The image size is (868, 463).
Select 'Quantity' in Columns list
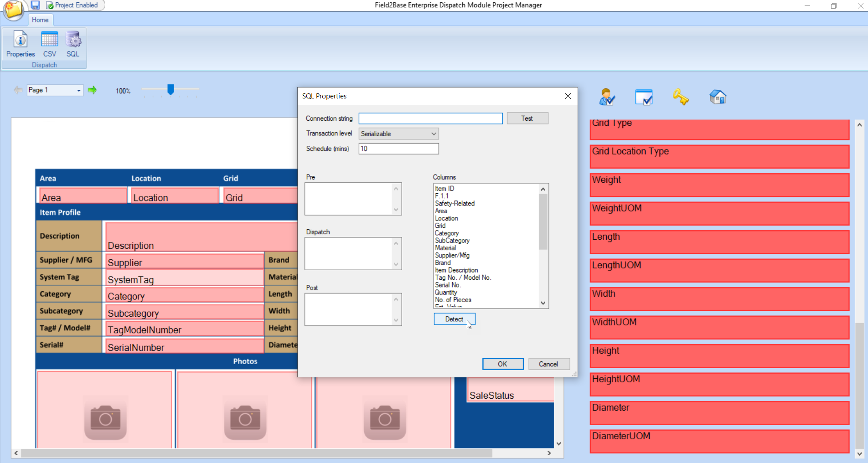pos(446,293)
